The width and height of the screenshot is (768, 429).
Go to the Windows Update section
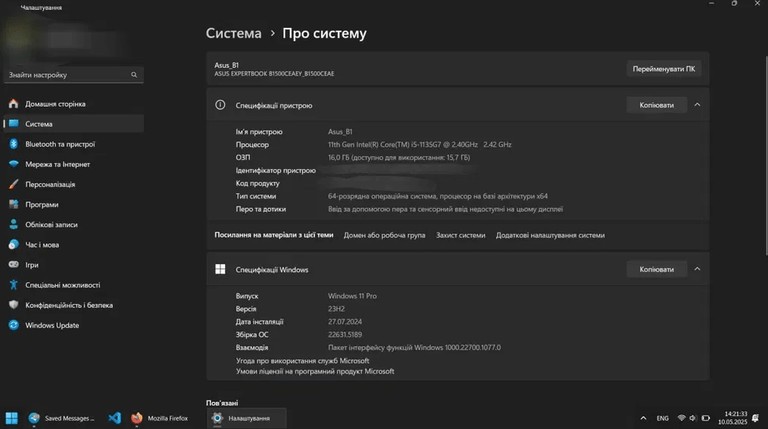73,325
